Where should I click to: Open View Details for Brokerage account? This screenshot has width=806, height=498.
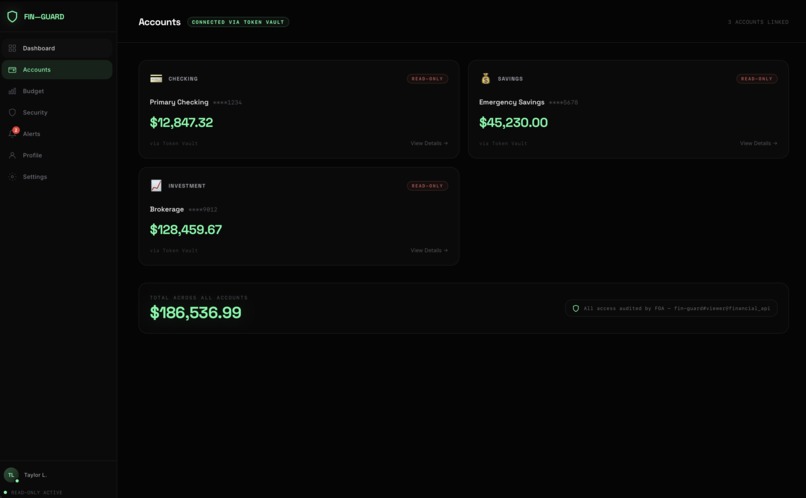click(x=429, y=250)
